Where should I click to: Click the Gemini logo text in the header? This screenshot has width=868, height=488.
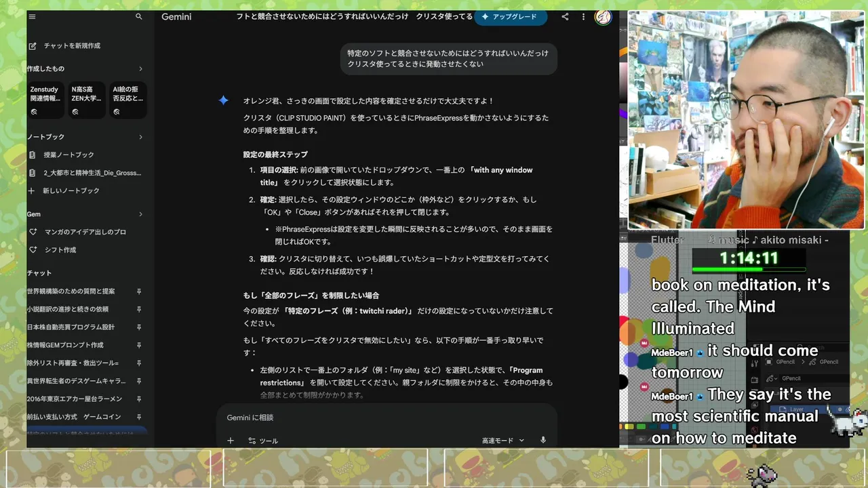pyautogui.click(x=176, y=17)
